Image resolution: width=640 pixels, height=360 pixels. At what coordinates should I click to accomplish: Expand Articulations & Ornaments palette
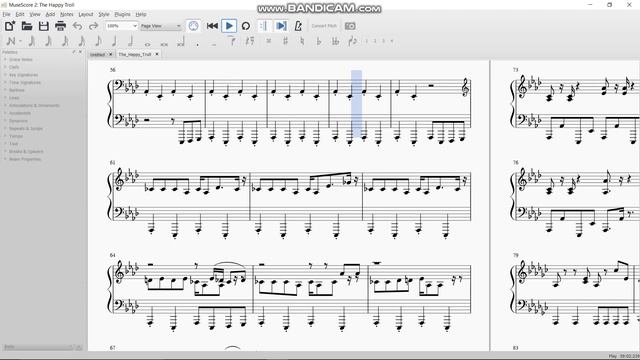(x=34, y=105)
